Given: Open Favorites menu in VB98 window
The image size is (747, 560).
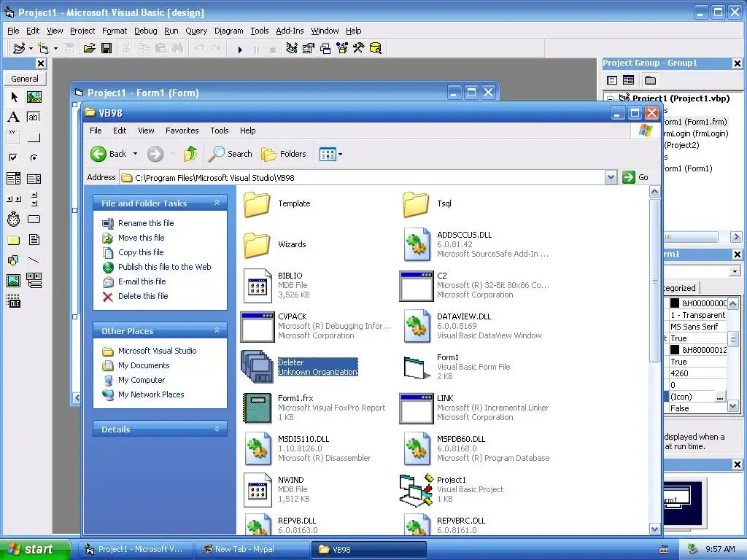Looking at the screenshot, I should coord(182,131).
